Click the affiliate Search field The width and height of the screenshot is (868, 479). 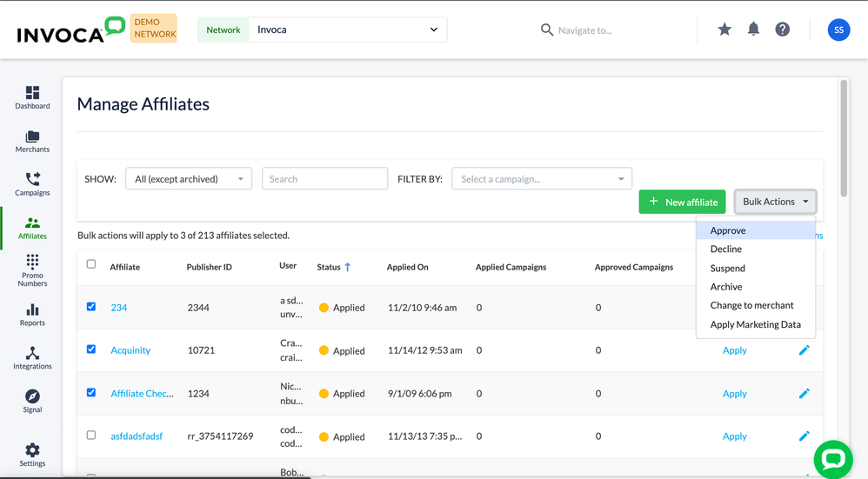[x=324, y=179]
